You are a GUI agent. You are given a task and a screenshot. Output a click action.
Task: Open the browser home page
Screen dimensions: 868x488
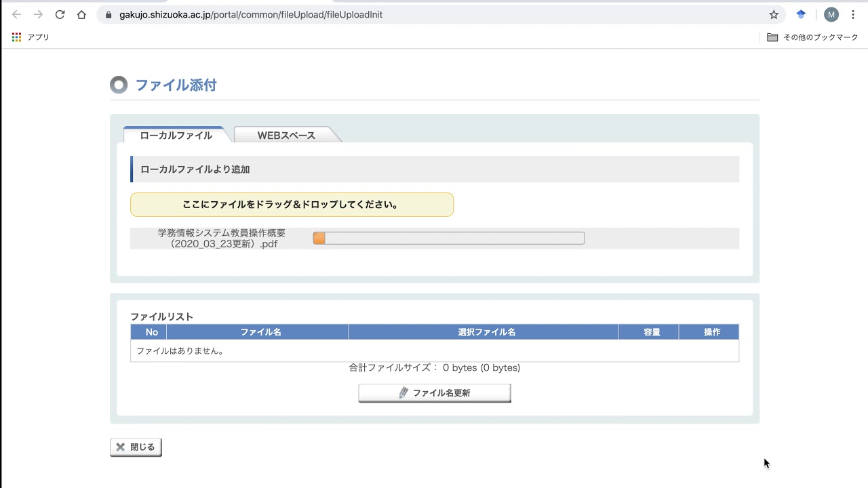tap(81, 14)
